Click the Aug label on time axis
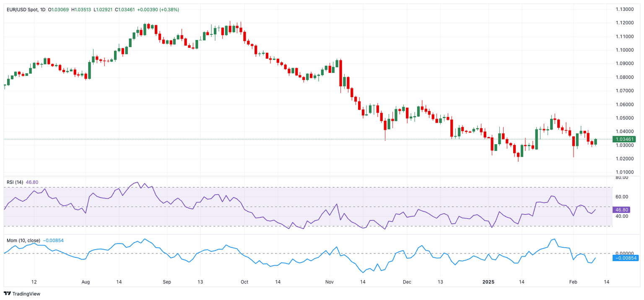Image resolution: width=644 pixels, height=300 pixels. pos(85,282)
